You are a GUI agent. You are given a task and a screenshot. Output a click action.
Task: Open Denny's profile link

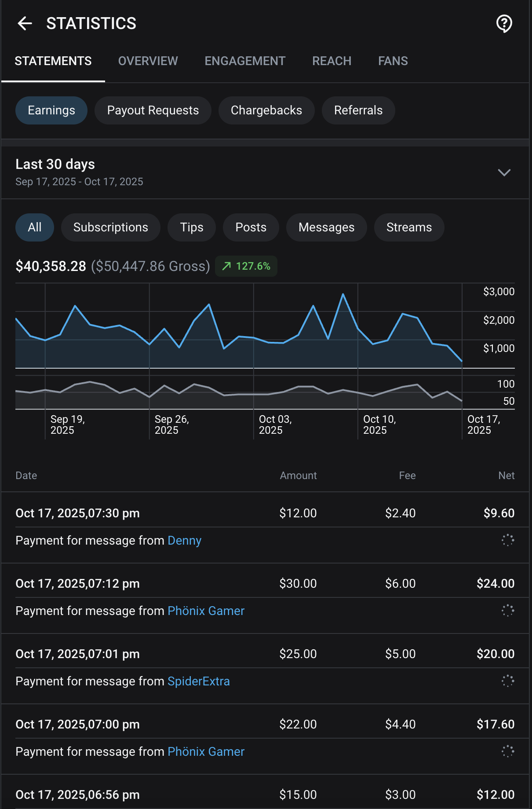click(184, 540)
